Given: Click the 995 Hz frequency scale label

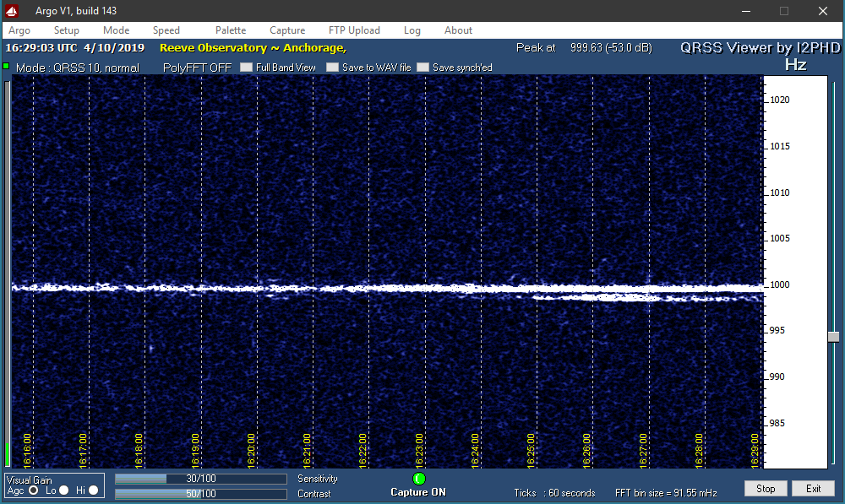Looking at the screenshot, I should (x=777, y=331).
